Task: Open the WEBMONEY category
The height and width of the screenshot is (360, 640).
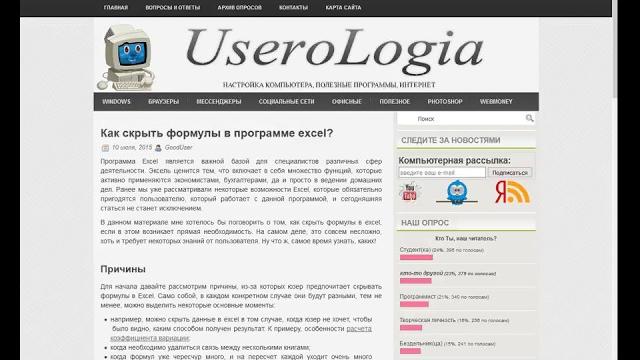Action: pos(496,102)
